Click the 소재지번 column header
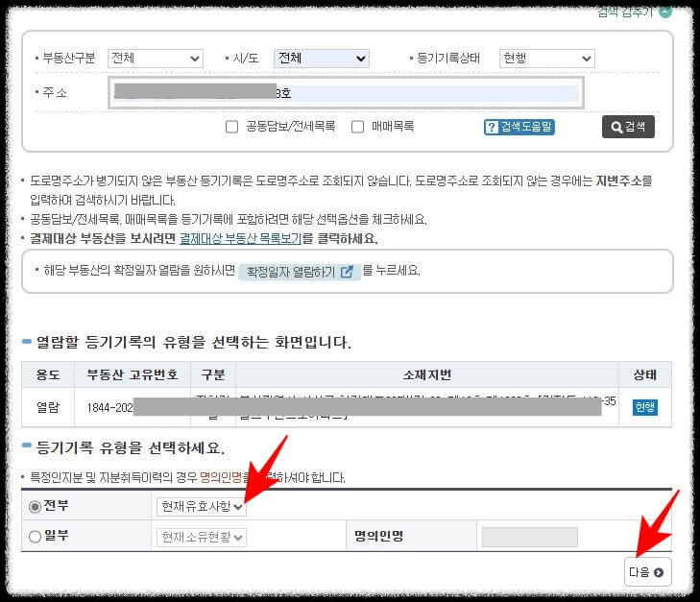Screen dimensions: 700x602 click(x=427, y=374)
